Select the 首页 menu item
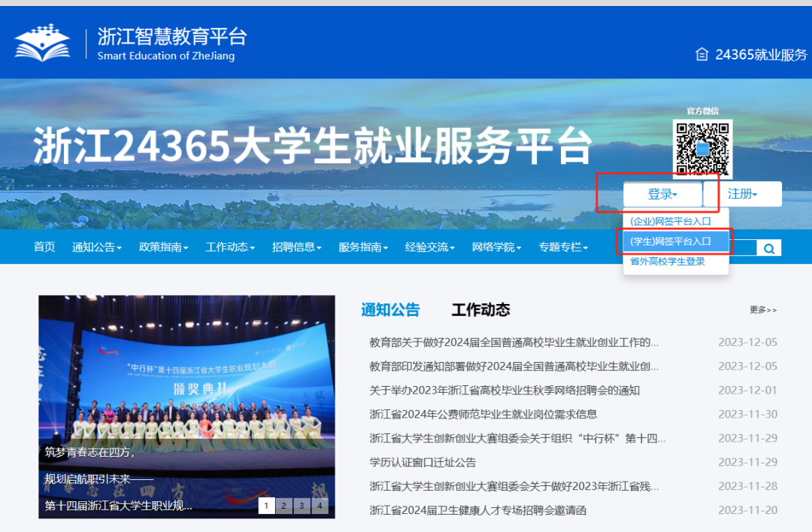The height and width of the screenshot is (532, 812). click(x=44, y=247)
